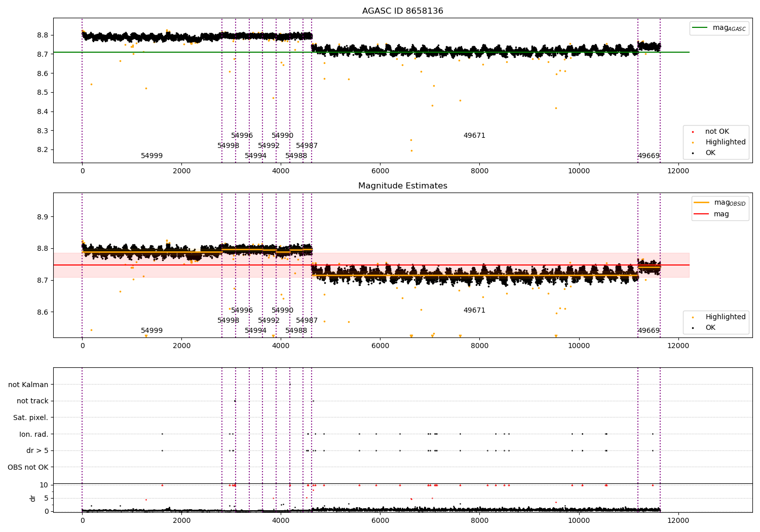Click the title 'AGASC ID 8658136'

click(402, 11)
